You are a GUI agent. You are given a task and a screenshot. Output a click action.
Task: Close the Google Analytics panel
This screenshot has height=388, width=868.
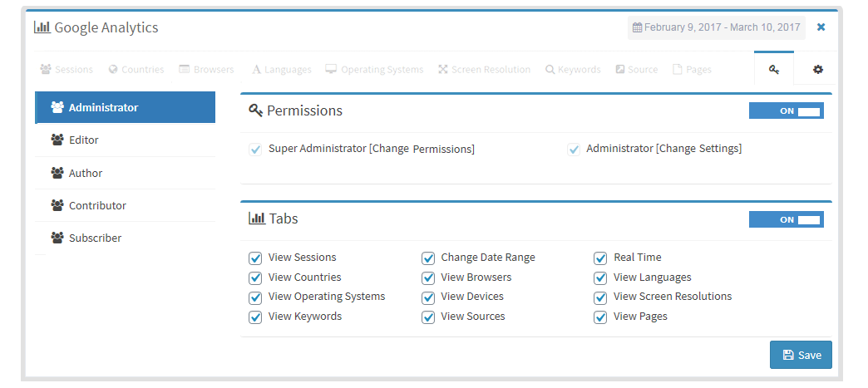point(821,27)
